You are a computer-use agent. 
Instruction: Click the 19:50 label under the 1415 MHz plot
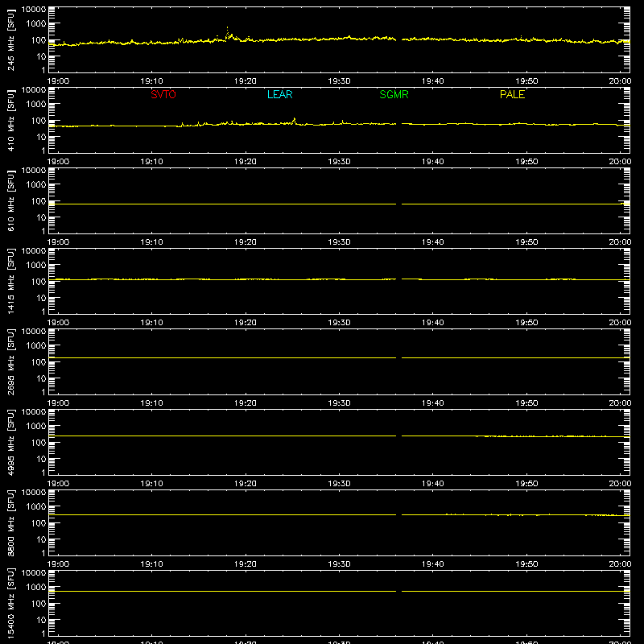tap(526, 323)
